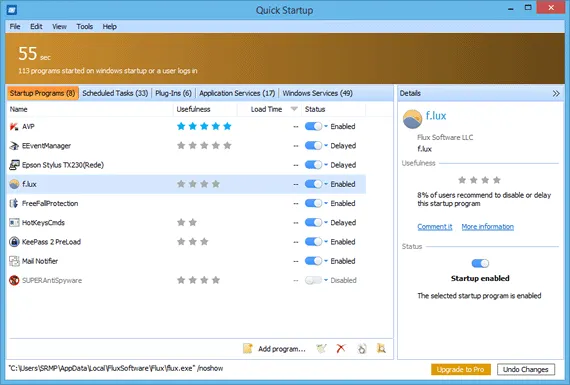
Task: Switch to Windows Services (49) tab
Action: (317, 93)
